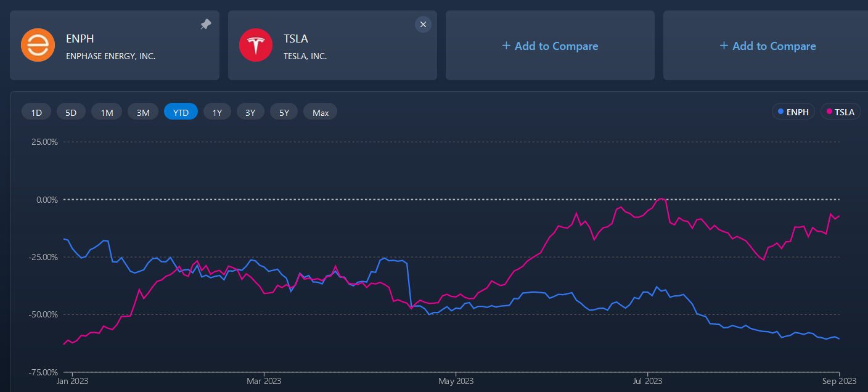This screenshot has width=868, height=392.
Task: Show the 3Y time range
Action: click(x=250, y=112)
